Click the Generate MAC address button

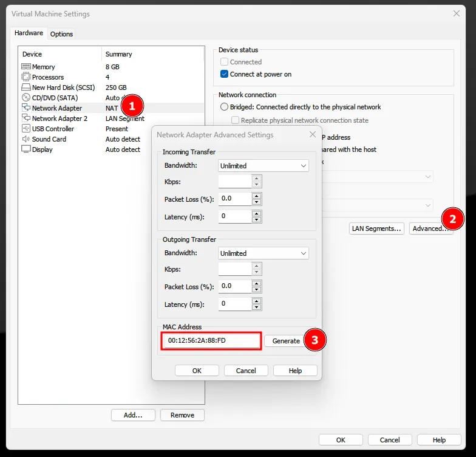point(286,341)
